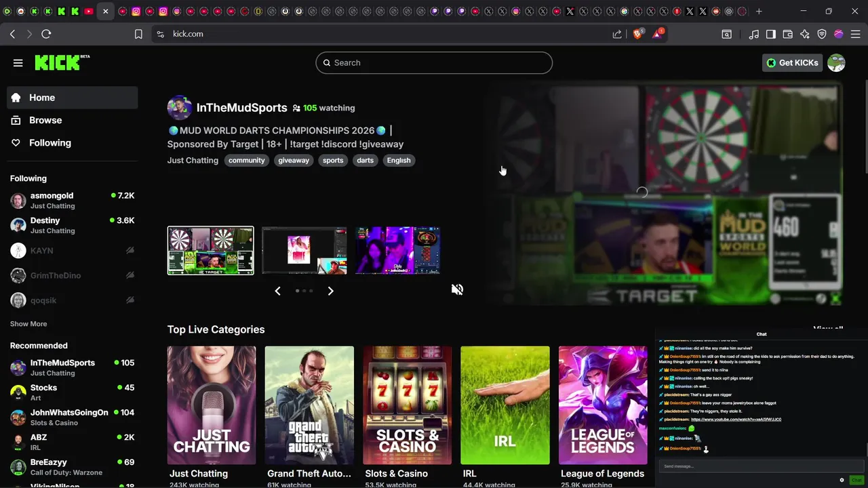
Task: Open Brave Rewards triangle icon
Action: [x=658, y=34]
